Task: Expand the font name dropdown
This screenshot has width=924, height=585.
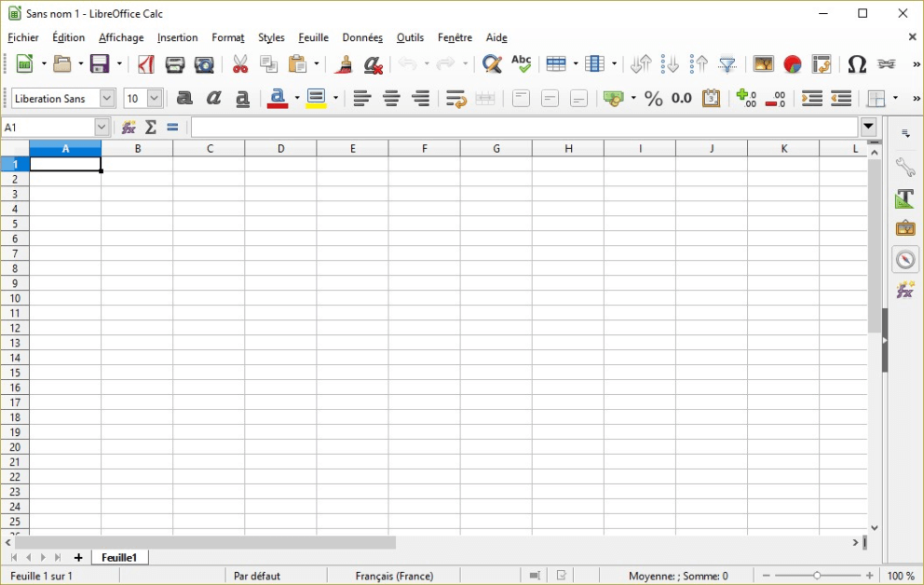Action: tap(107, 99)
